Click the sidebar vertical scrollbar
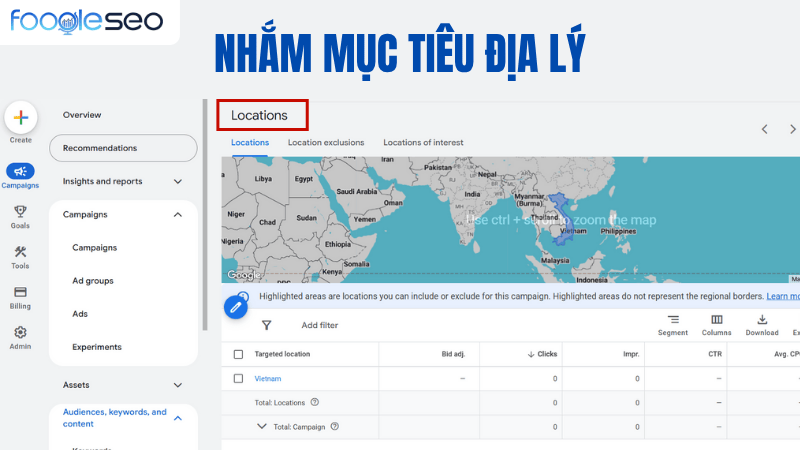Screen dimensions: 800x450 tap(205, 214)
